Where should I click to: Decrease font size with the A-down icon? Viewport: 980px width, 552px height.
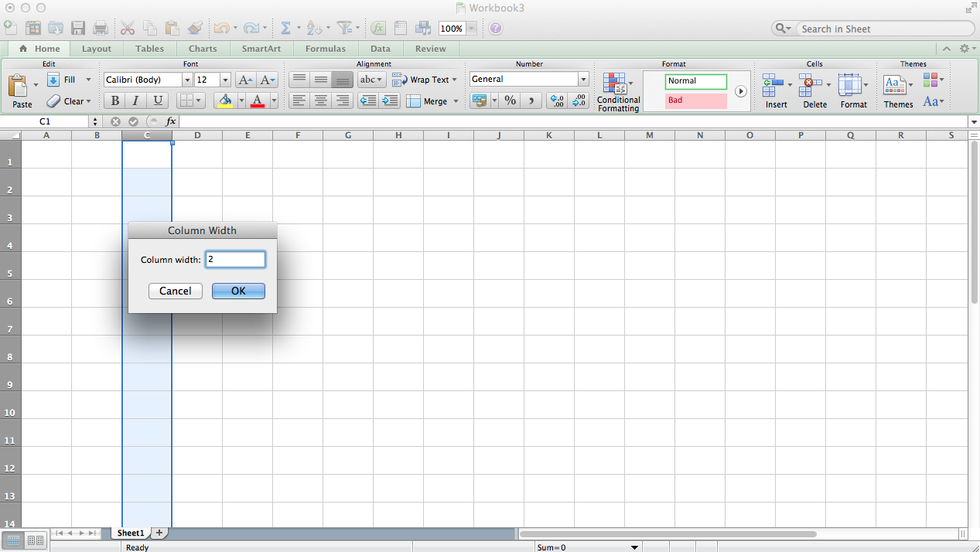click(267, 80)
